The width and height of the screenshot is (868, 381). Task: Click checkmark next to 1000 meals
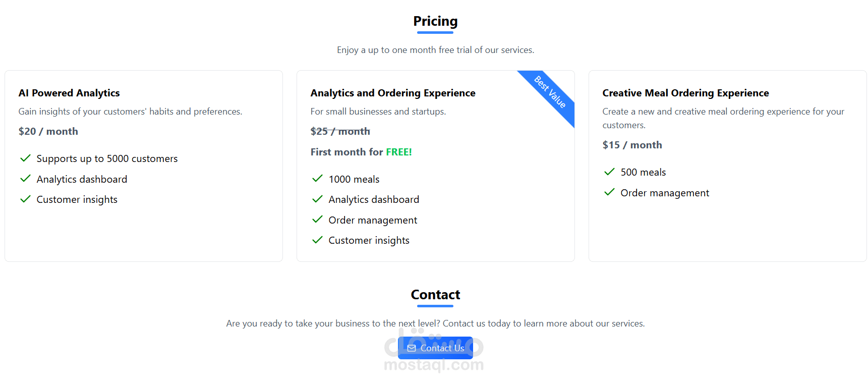pos(317,179)
